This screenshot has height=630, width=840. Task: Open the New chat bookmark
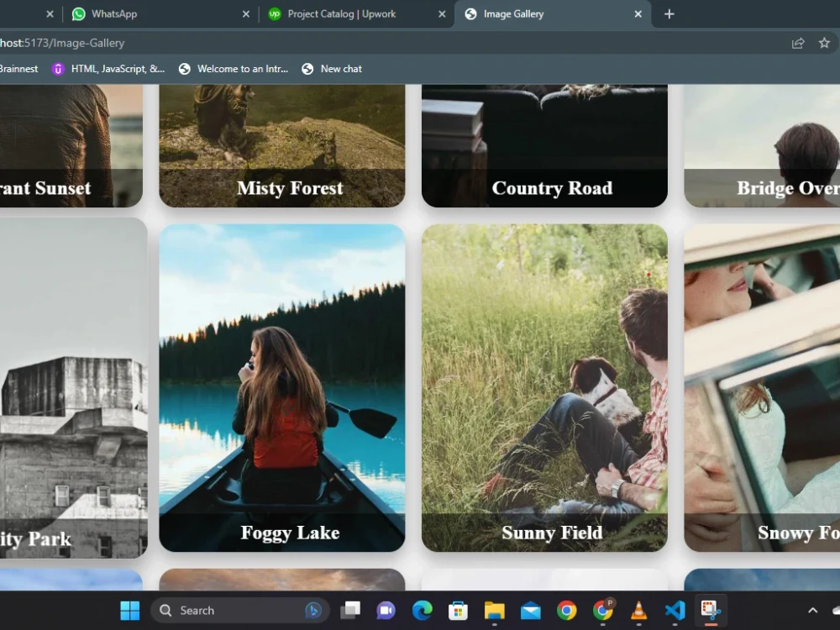332,69
